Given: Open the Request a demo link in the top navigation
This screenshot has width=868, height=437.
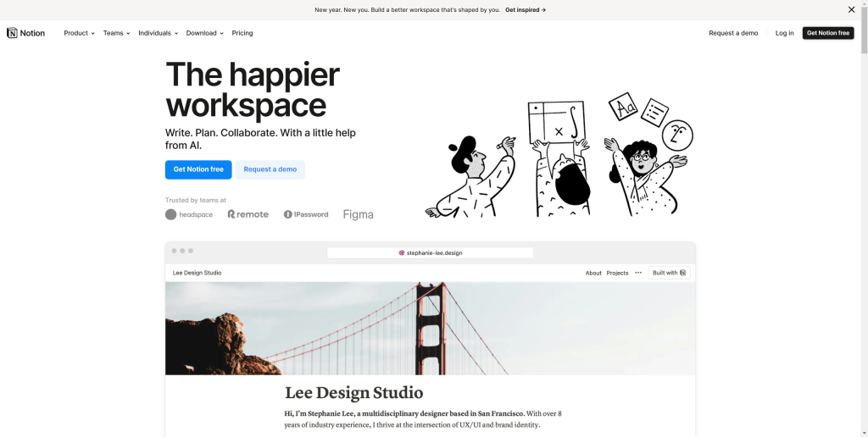Looking at the screenshot, I should coord(733,33).
